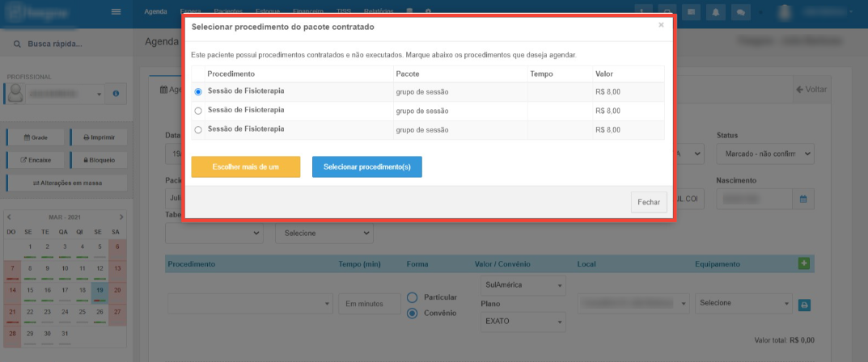The height and width of the screenshot is (362, 868).
Task: Choose the Convênio payment option
Action: tap(412, 314)
